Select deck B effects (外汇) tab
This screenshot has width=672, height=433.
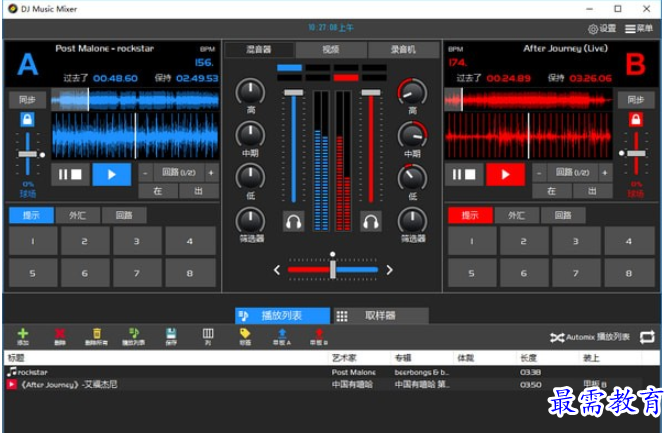click(x=516, y=215)
